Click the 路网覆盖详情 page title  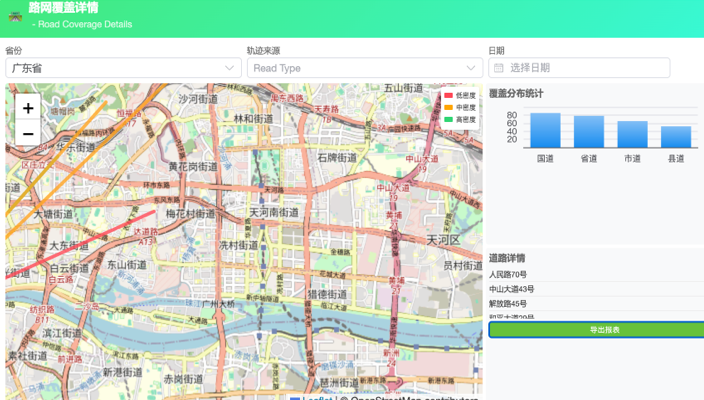tap(63, 8)
